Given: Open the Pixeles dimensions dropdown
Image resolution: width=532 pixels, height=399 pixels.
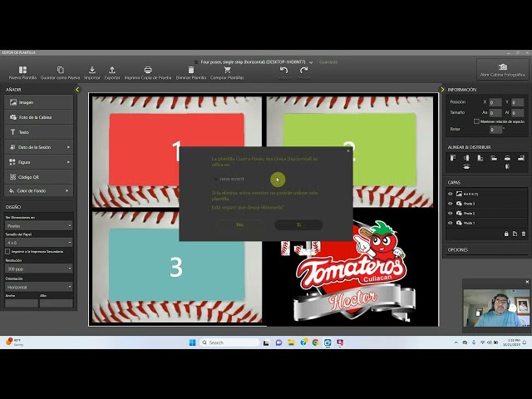Looking at the screenshot, I should [x=39, y=225].
